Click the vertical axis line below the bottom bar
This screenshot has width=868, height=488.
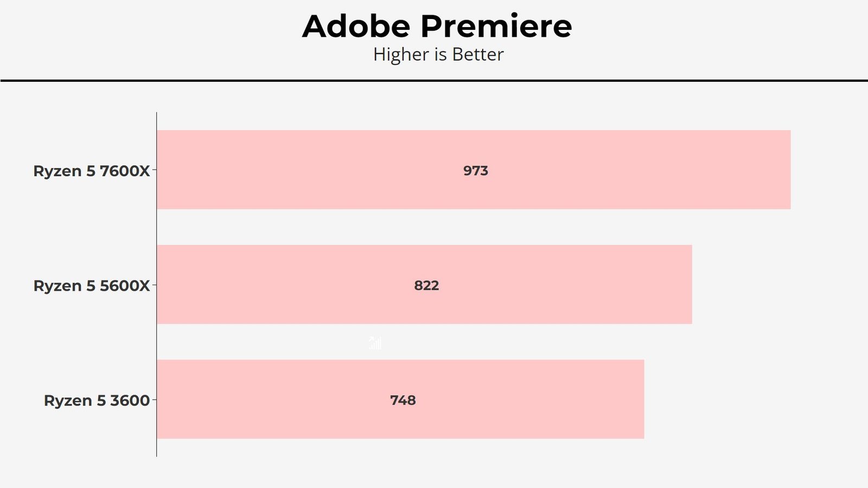click(x=157, y=447)
